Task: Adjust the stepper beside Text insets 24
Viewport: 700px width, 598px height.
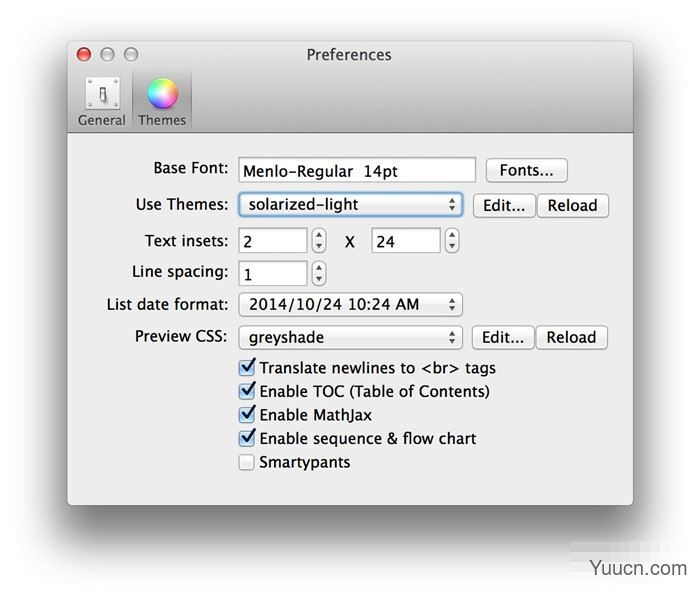Action: [x=452, y=241]
